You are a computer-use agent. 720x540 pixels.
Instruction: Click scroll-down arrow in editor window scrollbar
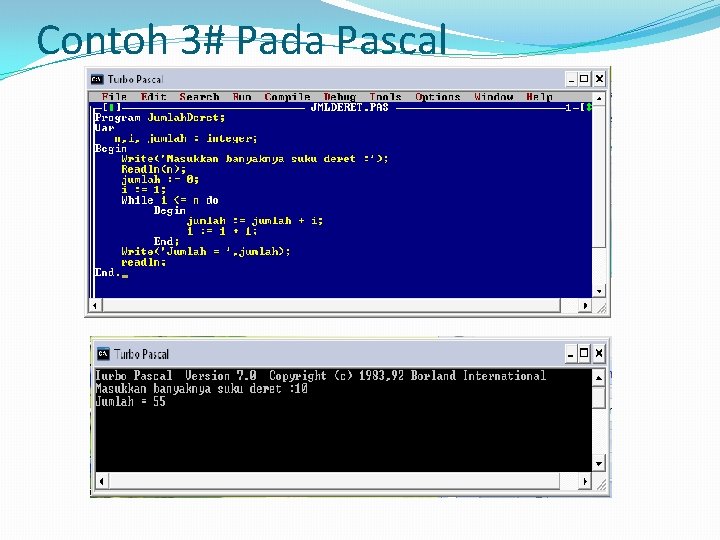599,291
